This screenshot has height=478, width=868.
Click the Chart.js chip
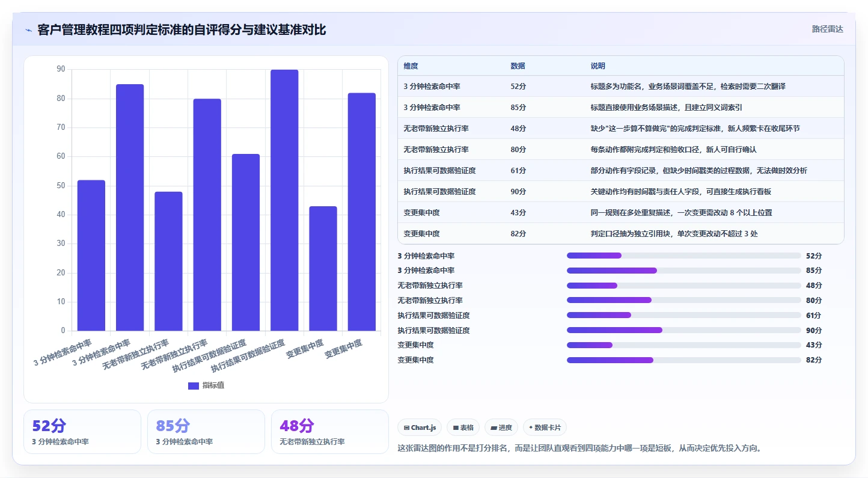[x=420, y=427]
